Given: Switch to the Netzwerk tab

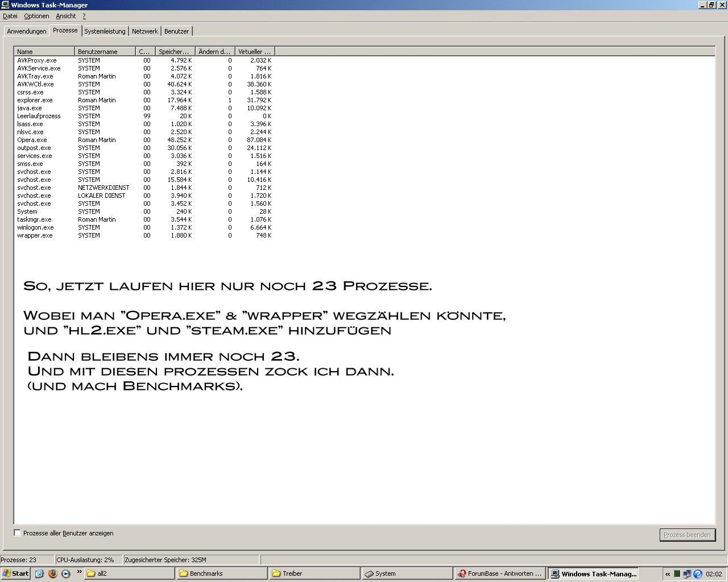Looking at the screenshot, I should tap(145, 31).
